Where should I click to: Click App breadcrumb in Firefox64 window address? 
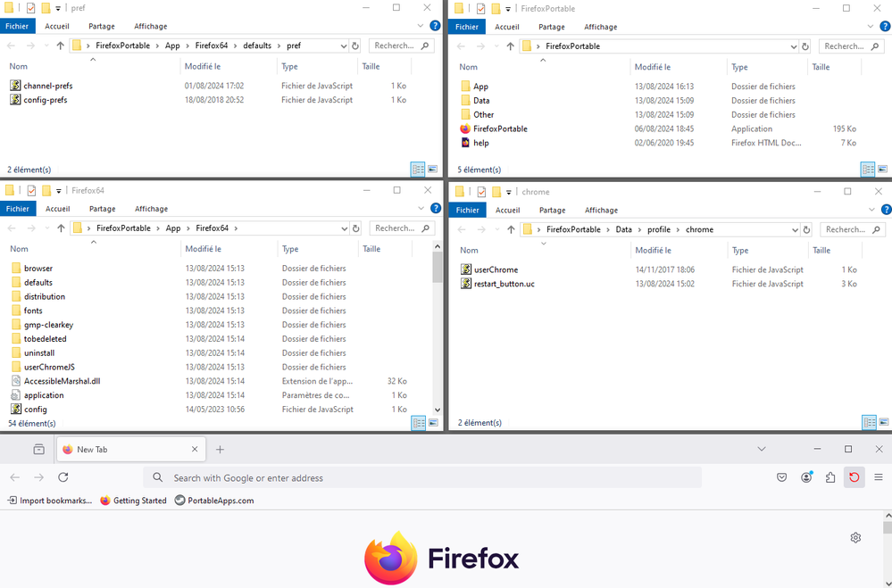(173, 228)
